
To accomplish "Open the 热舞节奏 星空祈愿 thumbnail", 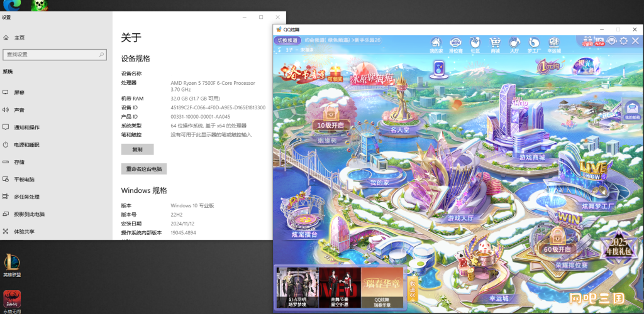I will [x=340, y=288].
